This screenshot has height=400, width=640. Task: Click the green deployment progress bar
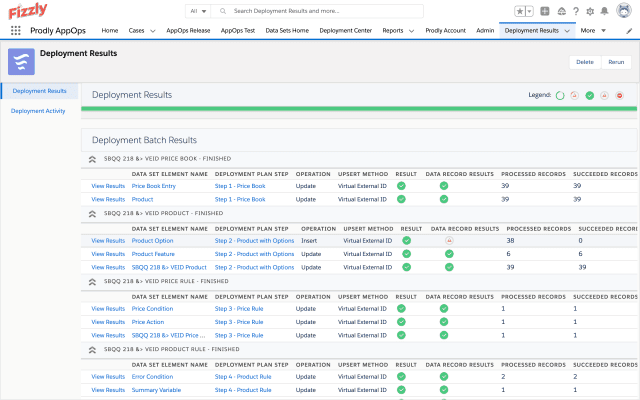coord(359,109)
